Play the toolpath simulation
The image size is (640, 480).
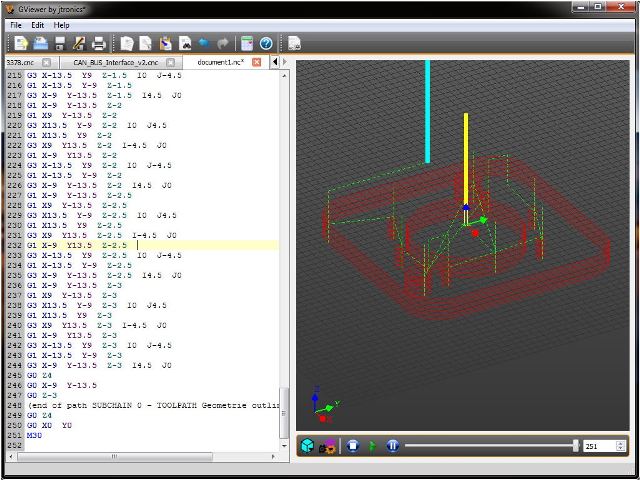(x=372, y=446)
